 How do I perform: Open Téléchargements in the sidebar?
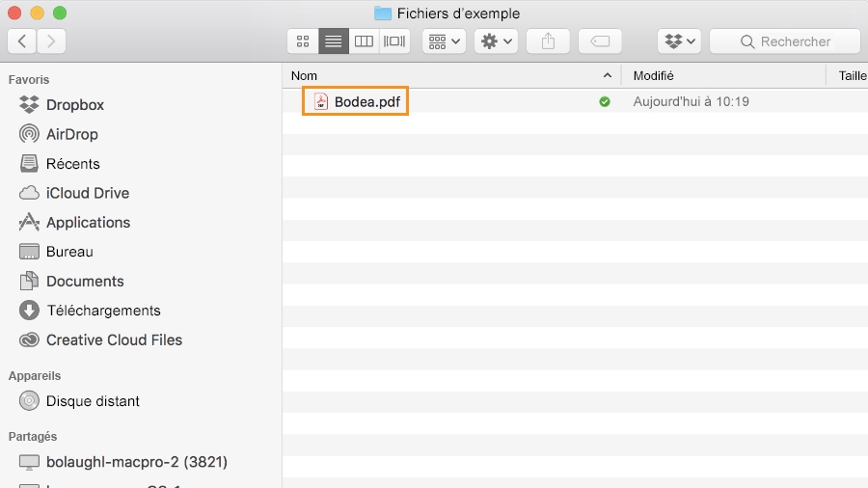[x=90, y=311]
